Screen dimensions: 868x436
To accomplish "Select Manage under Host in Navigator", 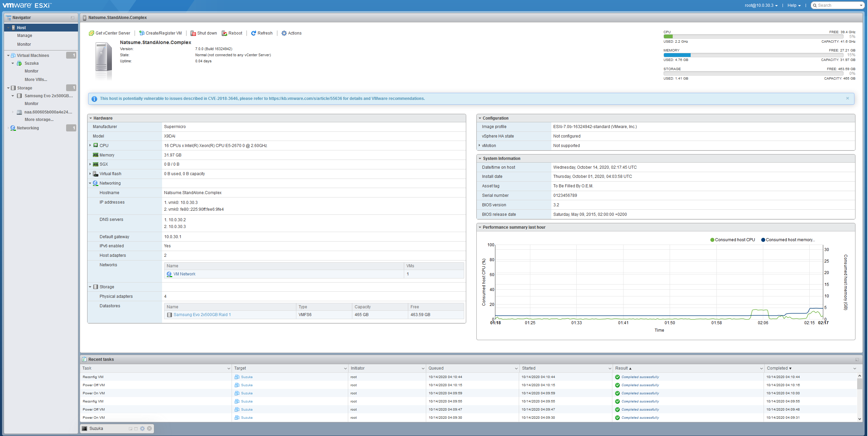I will [x=25, y=36].
